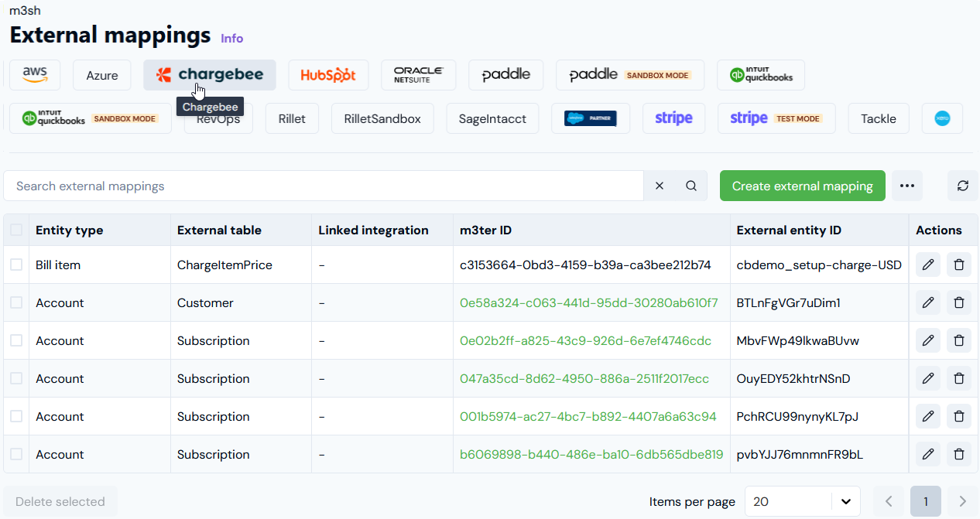The image size is (980, 519).
Task: Open the Xero integration tile
Action: [942, 118]
